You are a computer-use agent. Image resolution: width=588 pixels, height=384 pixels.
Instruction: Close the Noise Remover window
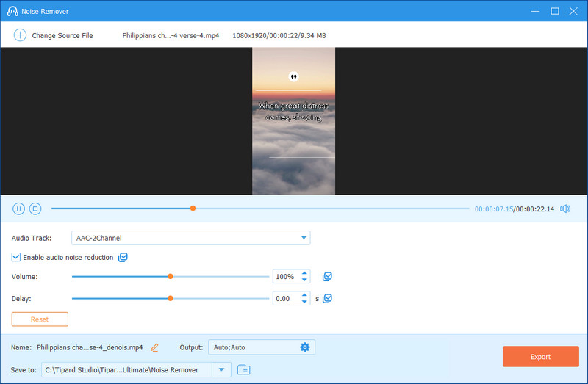573,11
